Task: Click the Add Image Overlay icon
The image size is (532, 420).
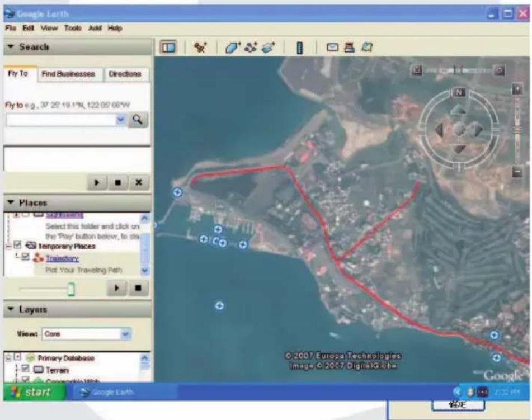Action: tap(269, 47)
